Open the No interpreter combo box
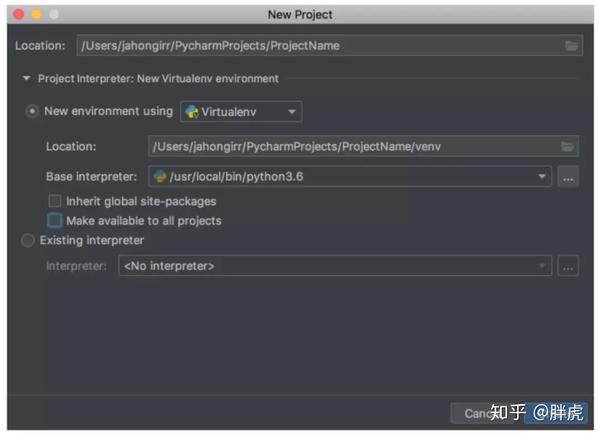The height and width of the screenshot is (438, 600). (x=335, y=265)
